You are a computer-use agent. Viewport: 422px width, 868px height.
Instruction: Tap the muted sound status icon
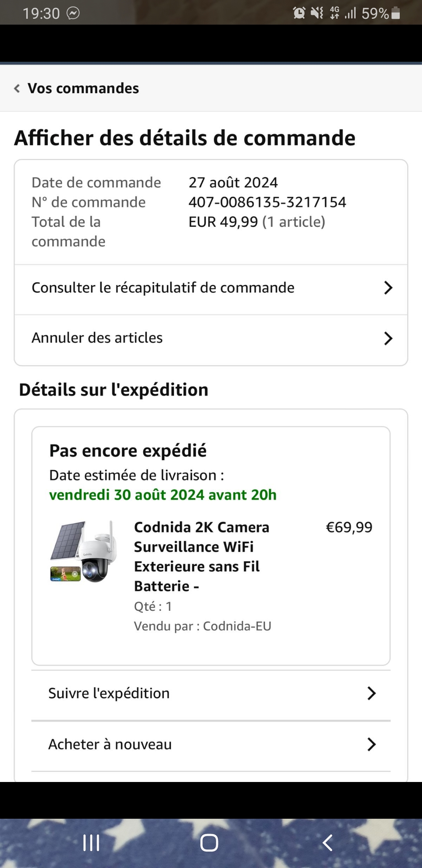(x=316, y=13)
